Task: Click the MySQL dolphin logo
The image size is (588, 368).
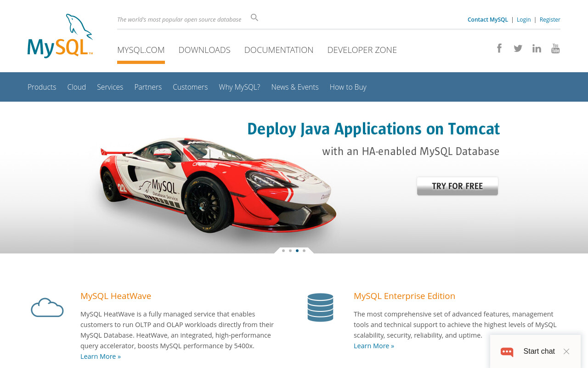Action: pos(60,36)
